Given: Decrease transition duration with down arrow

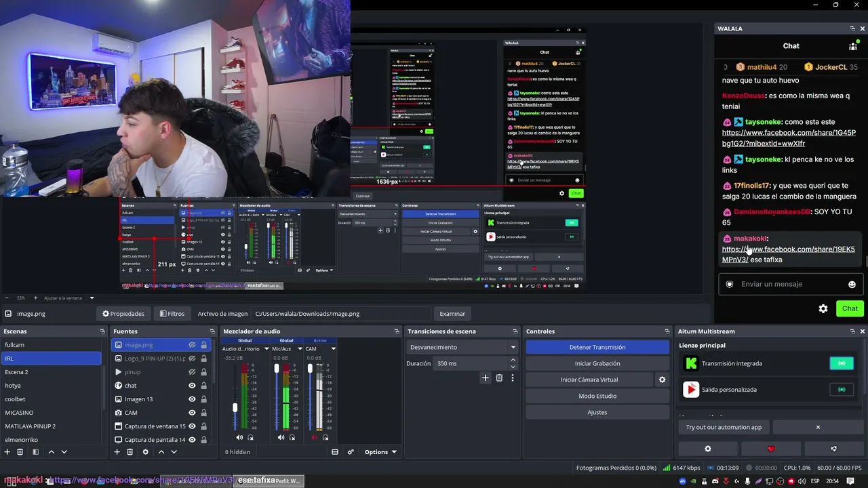Looking at the screenshot, I should (x=513, y=367).
